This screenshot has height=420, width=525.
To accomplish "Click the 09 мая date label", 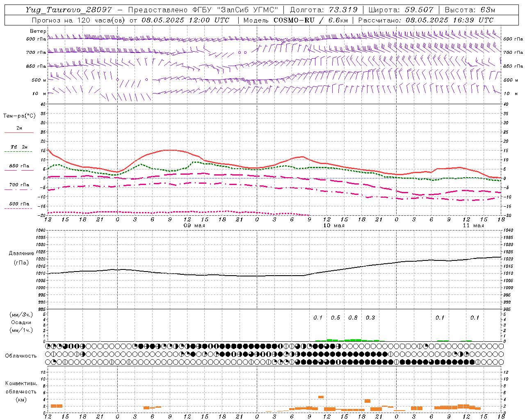I will click(194, 226).
